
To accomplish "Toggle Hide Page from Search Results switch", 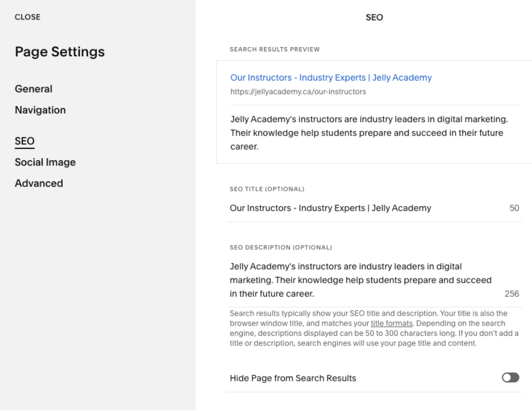I will [x=510, y=377].
